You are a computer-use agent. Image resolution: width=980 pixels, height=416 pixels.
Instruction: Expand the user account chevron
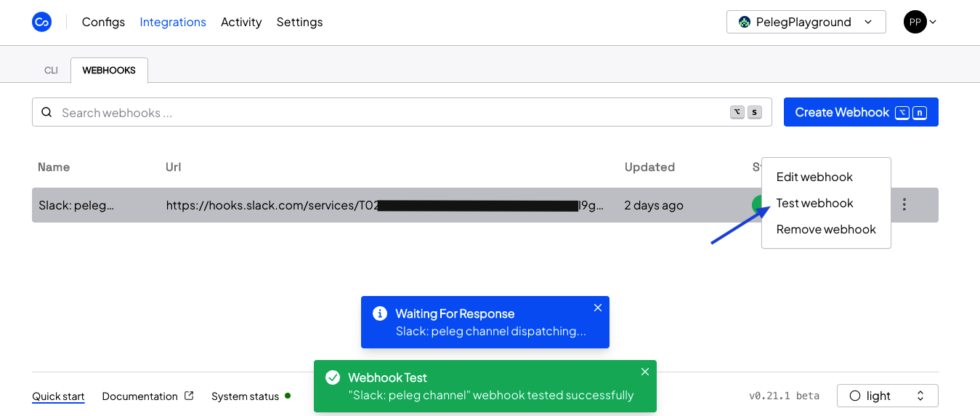pos(933,22)
